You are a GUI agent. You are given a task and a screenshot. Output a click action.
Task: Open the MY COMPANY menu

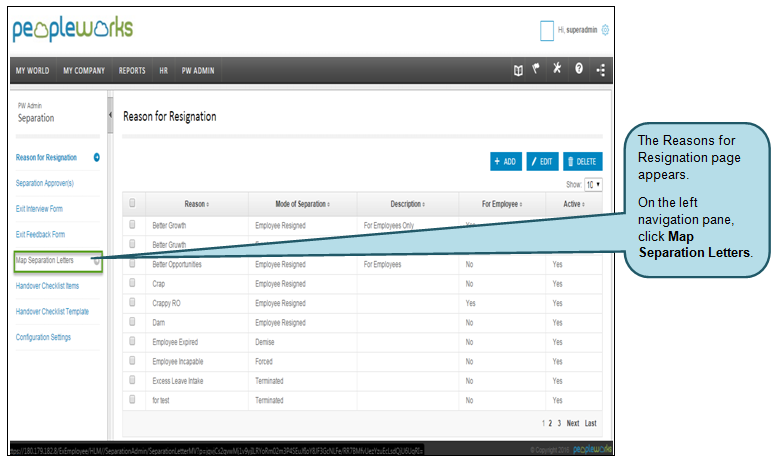point(84,71)
